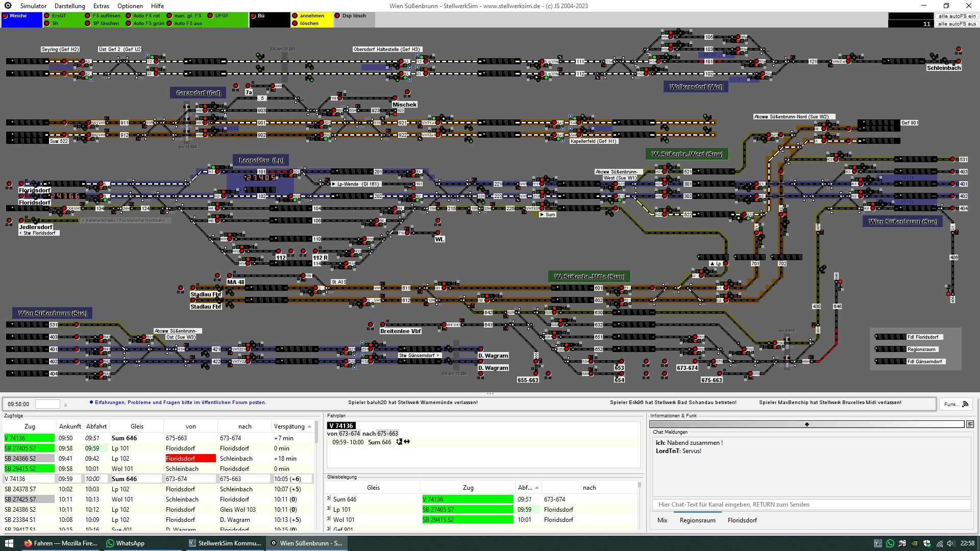
Task: Open WhatsApp from the taskbar
Action: pyautogui.click(x=125, y=543)
